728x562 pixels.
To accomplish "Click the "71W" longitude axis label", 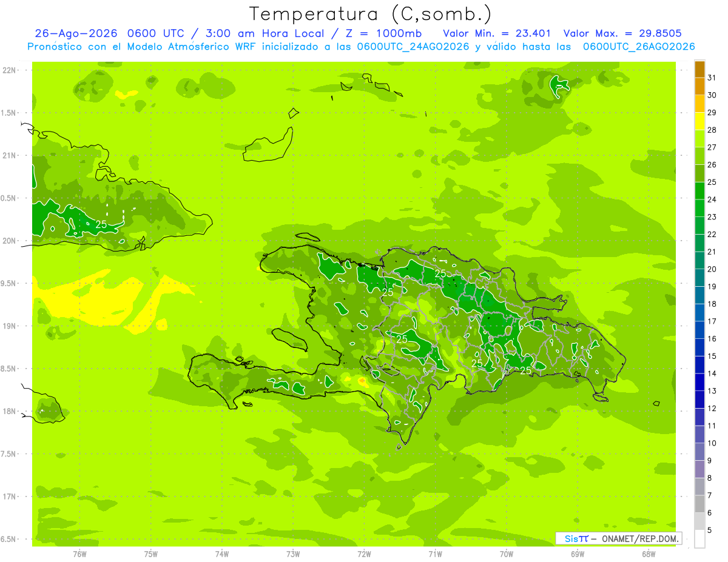I will tap(435, 554).
